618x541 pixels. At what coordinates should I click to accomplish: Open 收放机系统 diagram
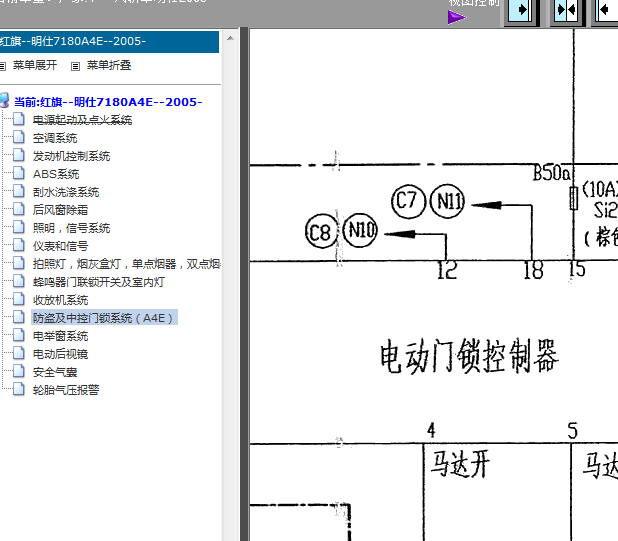click(x=60, y=300)
